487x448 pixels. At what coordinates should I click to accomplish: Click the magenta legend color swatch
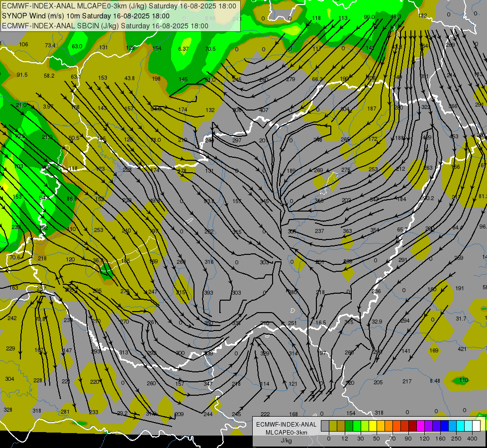(421, 426)
